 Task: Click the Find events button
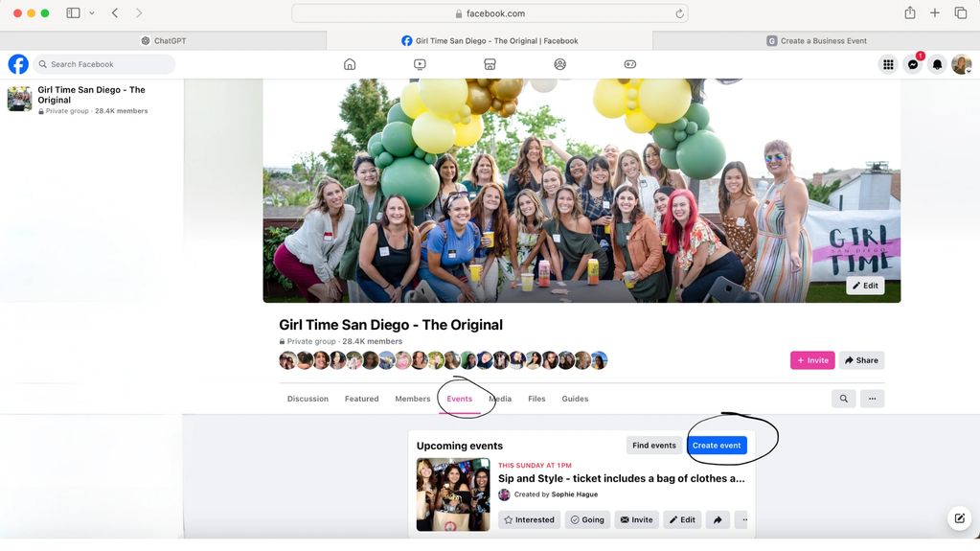click(654, 446)
